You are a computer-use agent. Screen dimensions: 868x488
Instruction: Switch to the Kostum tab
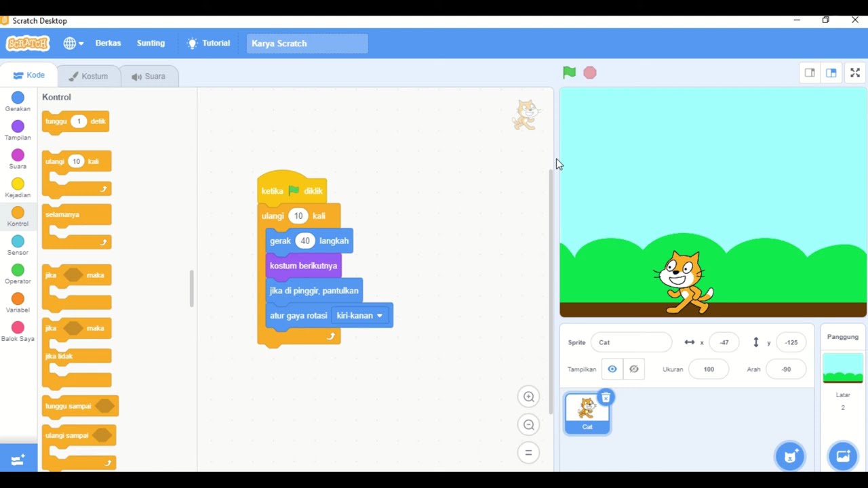coord(88,76)
